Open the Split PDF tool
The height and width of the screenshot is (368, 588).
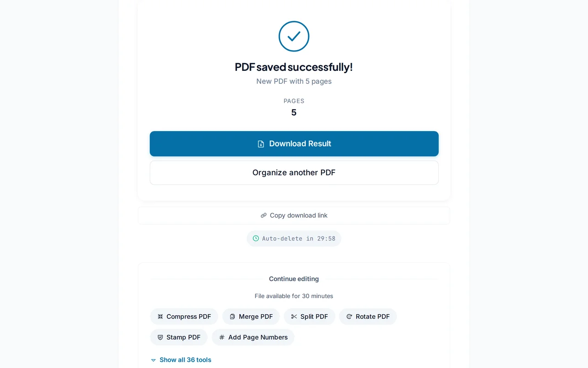(310, 316)
